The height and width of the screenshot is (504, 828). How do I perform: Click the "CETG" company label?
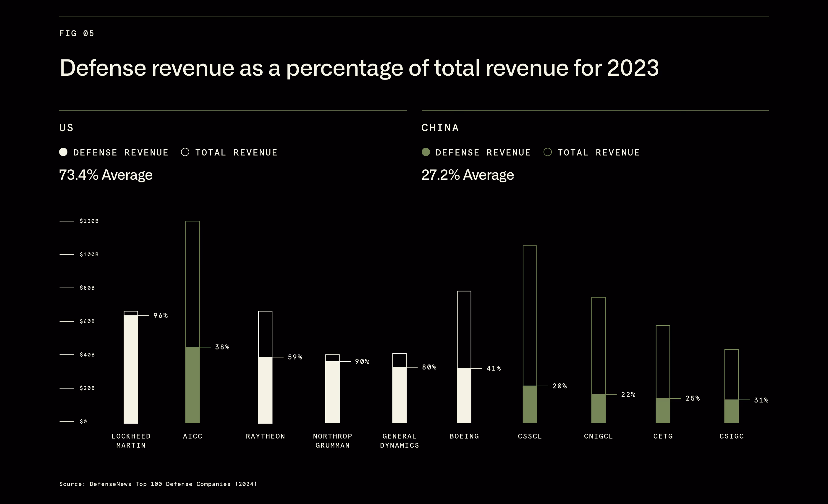point(663,436)
